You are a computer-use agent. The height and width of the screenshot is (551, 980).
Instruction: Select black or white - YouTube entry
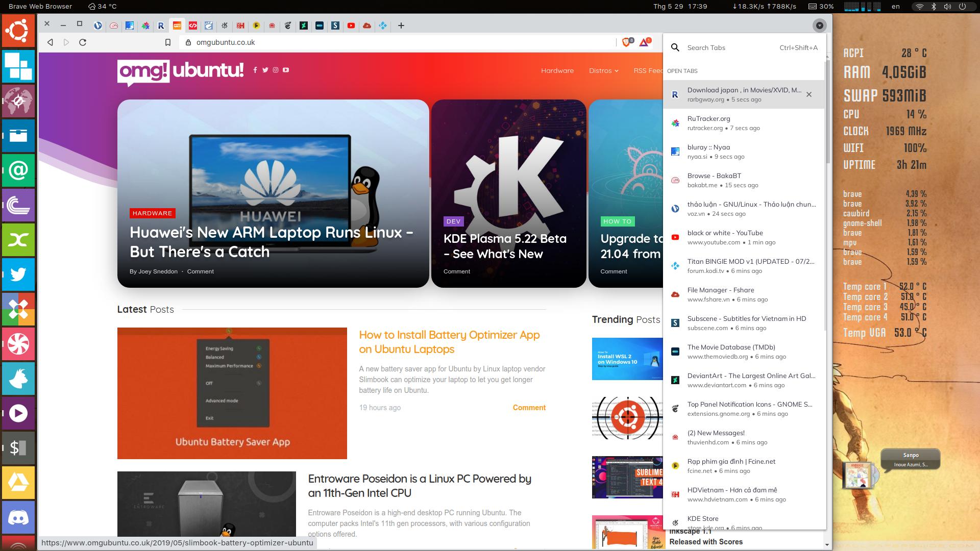(744, 237)
